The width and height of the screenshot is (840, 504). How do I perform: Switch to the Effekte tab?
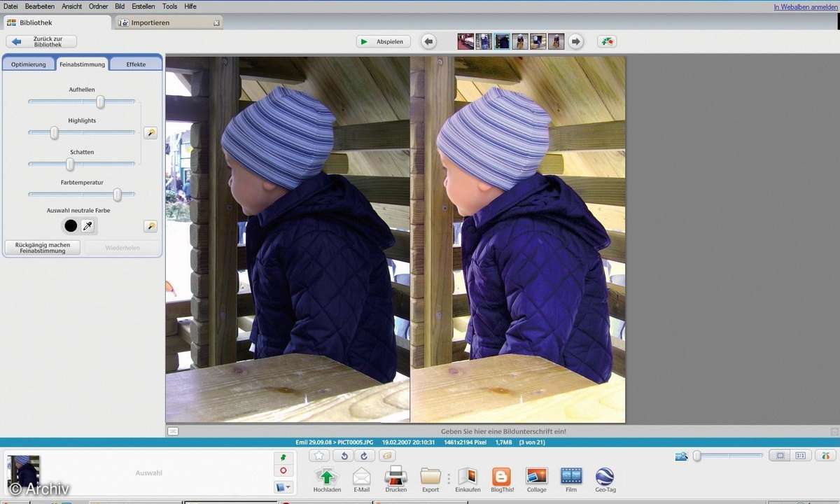tap(136, 64)
